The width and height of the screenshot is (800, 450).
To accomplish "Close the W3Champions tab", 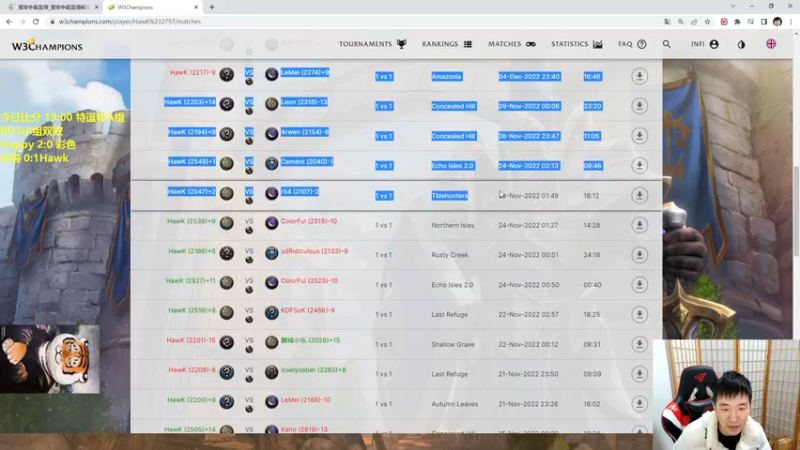I will [x=196, y=7].
